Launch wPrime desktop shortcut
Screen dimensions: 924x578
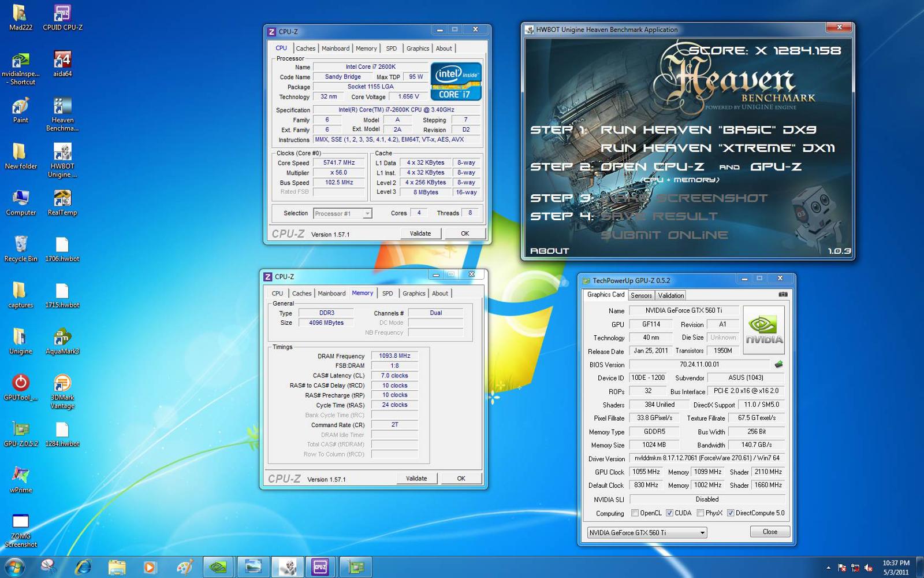click(21, 480)
